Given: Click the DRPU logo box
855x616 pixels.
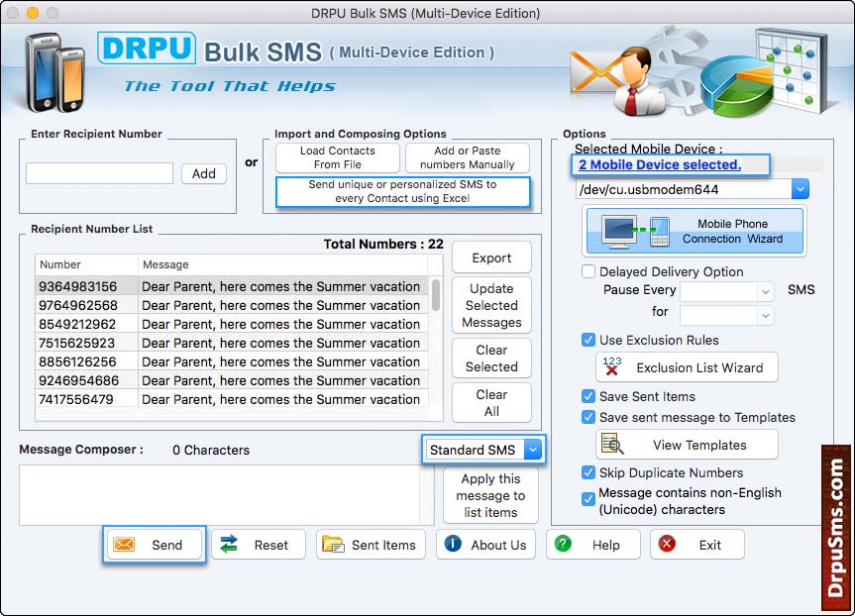Looking at the screenshot, I should click(x=147, y=48).
